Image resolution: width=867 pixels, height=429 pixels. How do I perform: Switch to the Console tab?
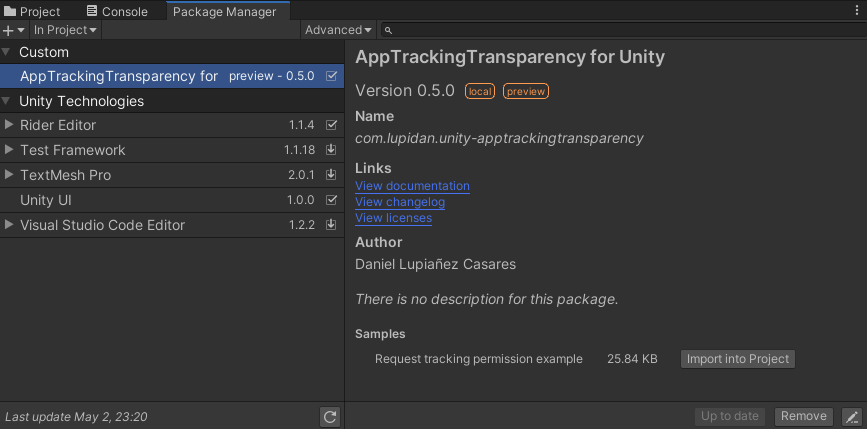(x=116, y=11)
